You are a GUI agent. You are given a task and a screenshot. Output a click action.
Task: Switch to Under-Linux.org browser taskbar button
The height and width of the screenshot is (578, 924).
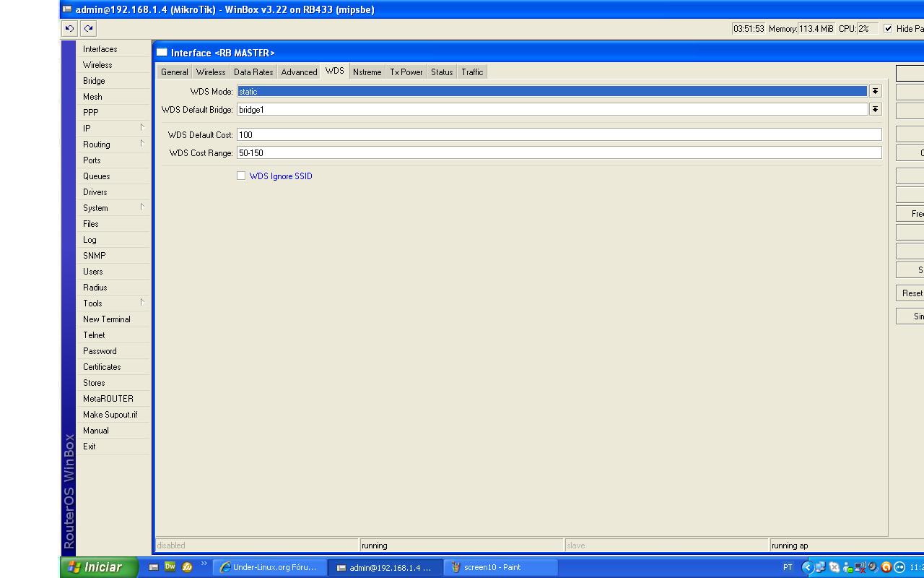click(270, 568)
